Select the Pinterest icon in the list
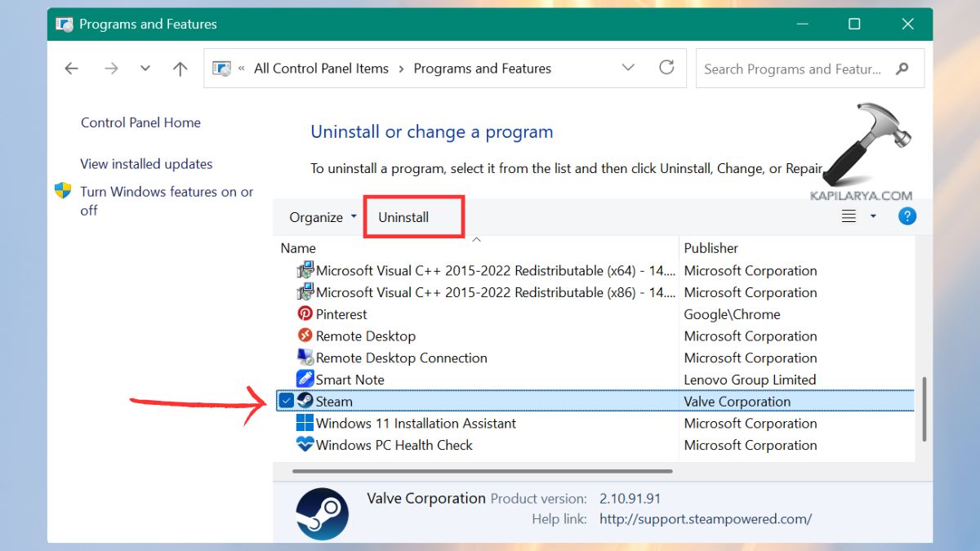 (304, 313)
